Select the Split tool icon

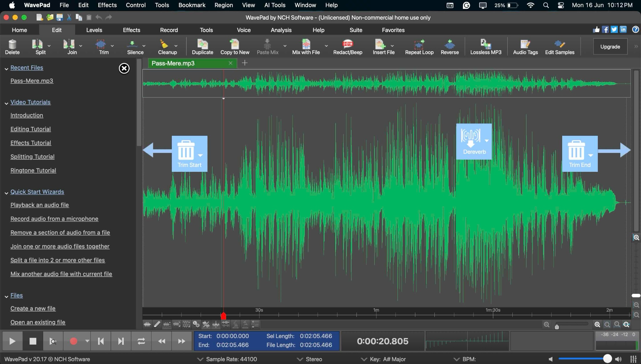(37, 44)
